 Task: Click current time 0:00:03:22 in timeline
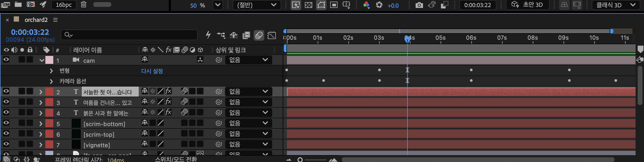coord(30,32)
